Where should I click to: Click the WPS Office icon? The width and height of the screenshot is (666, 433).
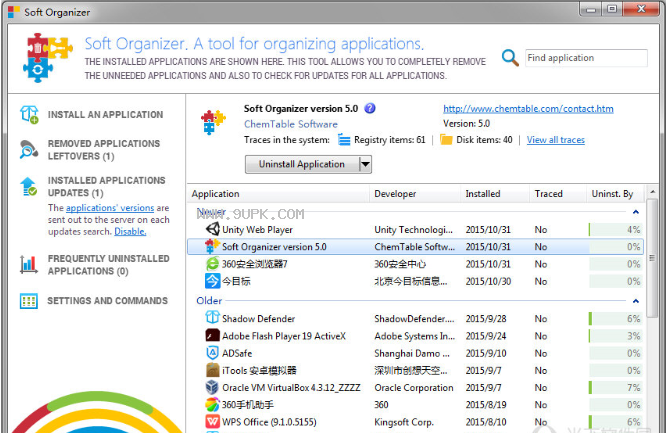pos(212,422)
